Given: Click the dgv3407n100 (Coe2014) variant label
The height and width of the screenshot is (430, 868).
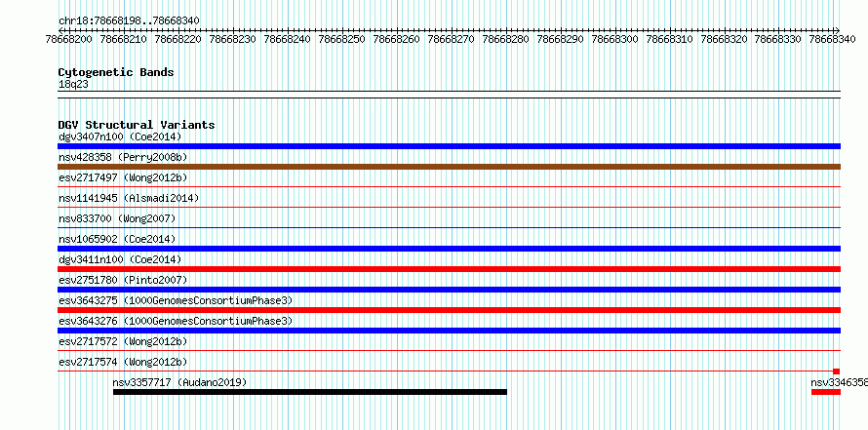Looking at the screenshot, I should click(x=120, y=137).
